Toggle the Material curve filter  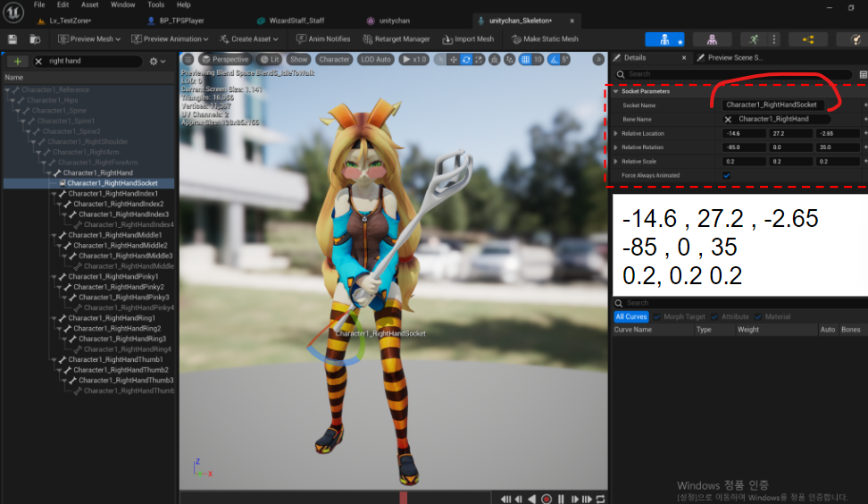pyautogui.click(x=772, y=317)
